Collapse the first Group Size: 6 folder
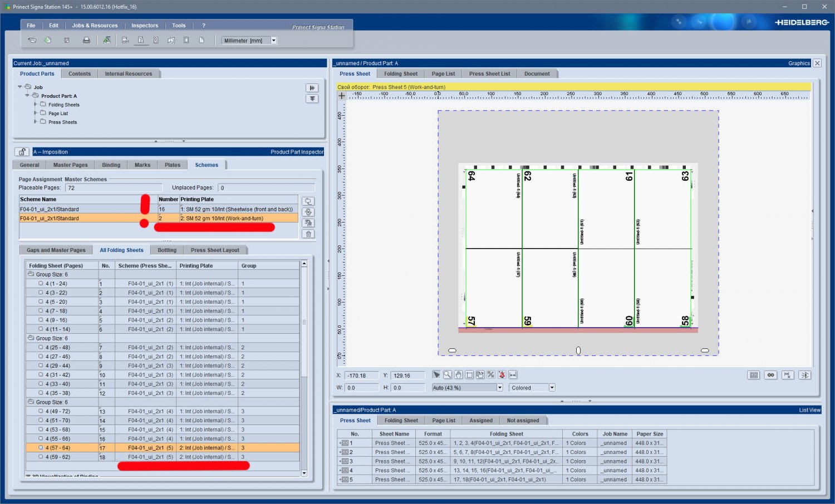835x504 pixels. (x=31, y=274)
